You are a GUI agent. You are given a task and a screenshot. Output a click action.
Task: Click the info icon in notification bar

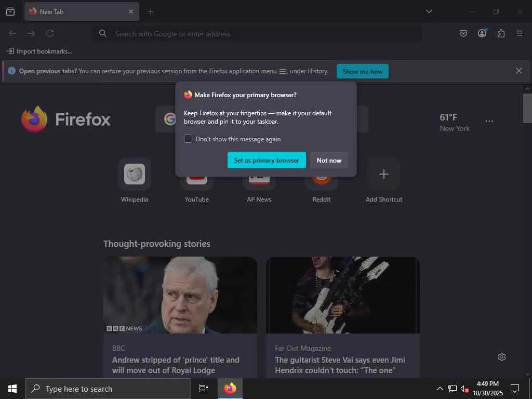[x=11, y=71]
